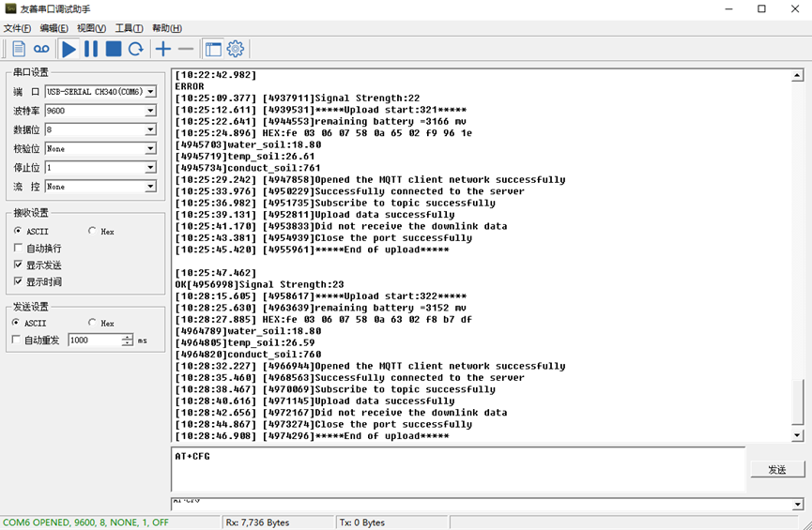Screen dimensions: 812x530
Task: Click the Rx: 7,736 Bytes status entry
Action: pos(257,522)
